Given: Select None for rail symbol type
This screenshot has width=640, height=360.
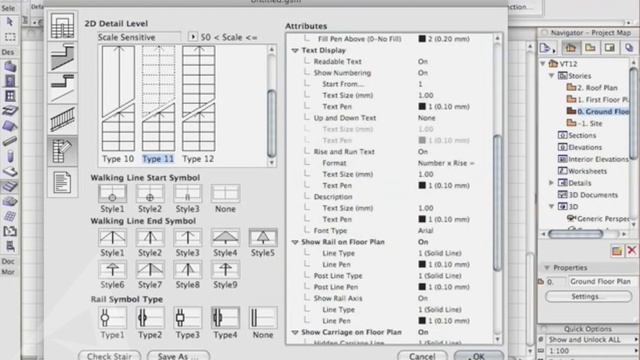Looking at the screenshot, I should click(263, 318).
